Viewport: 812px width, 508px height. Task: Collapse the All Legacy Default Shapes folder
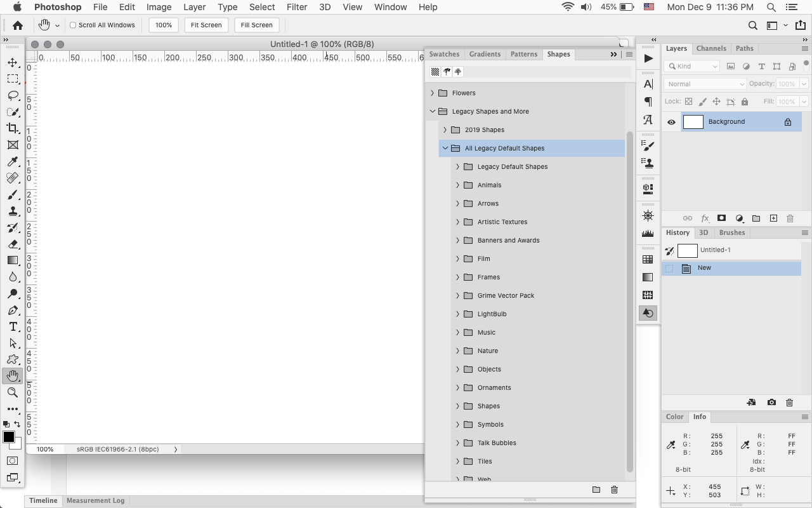(x=445, y=148)
